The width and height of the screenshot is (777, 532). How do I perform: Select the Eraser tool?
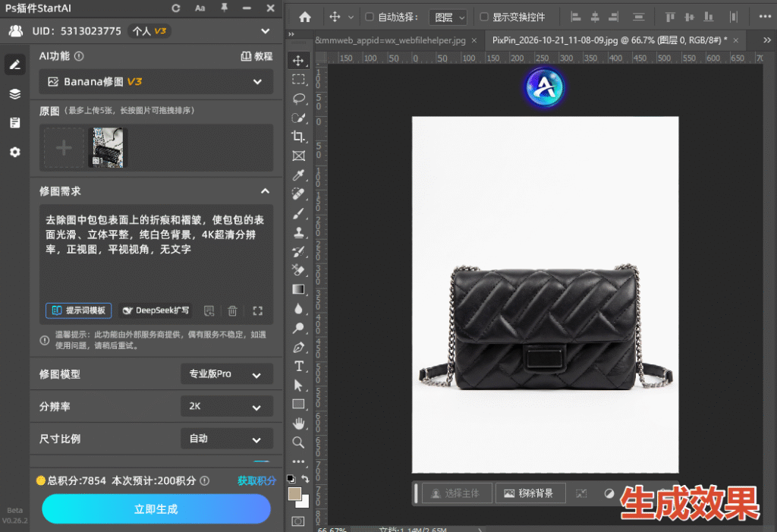coord(298,270)
